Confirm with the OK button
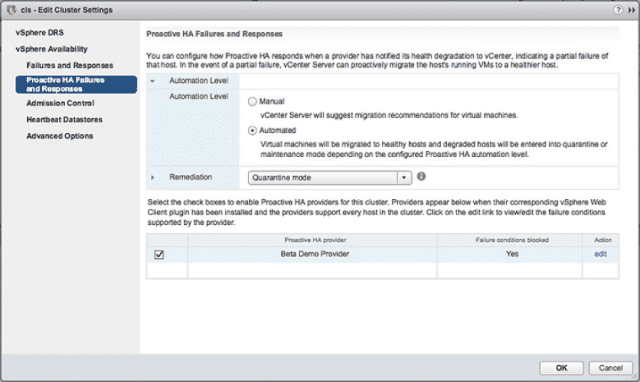640x382 pixels. (562, 368)
